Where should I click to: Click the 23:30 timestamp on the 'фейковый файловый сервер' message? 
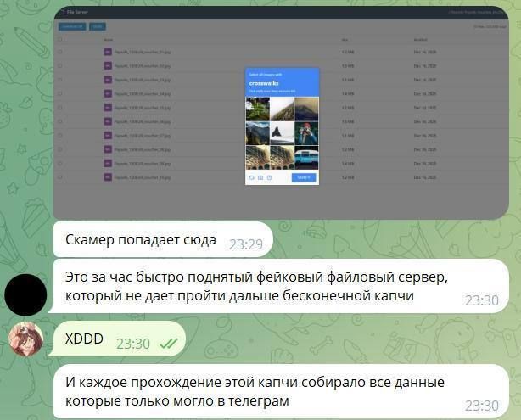(x=482, y=300)
